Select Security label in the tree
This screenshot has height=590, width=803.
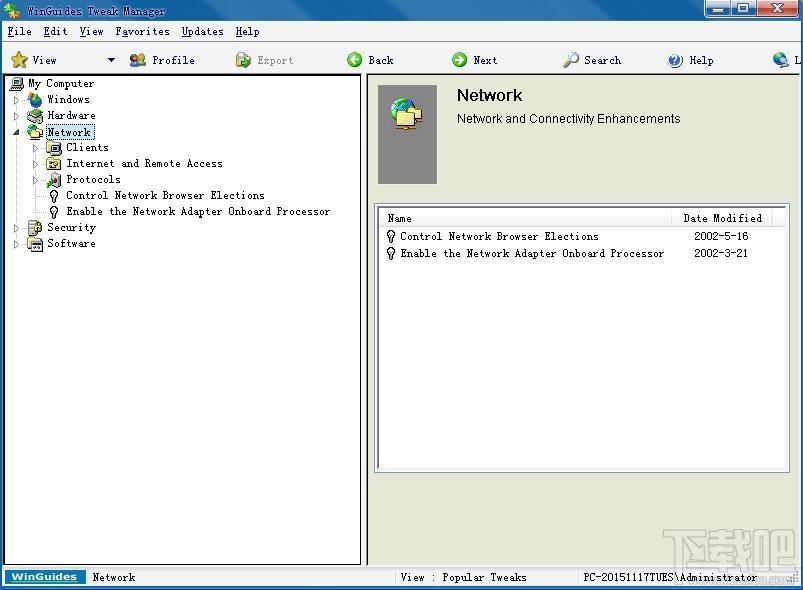[x=72, y=227]
